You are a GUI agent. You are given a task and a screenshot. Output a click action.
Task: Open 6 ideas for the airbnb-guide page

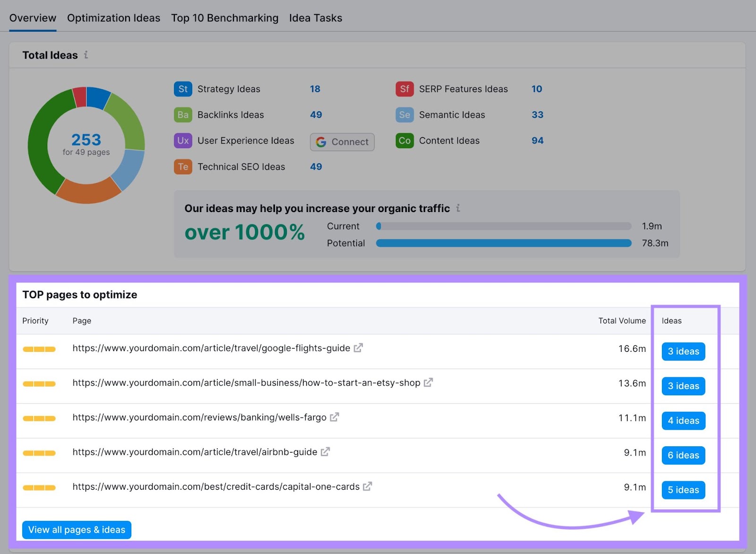(x=683, y=455)
